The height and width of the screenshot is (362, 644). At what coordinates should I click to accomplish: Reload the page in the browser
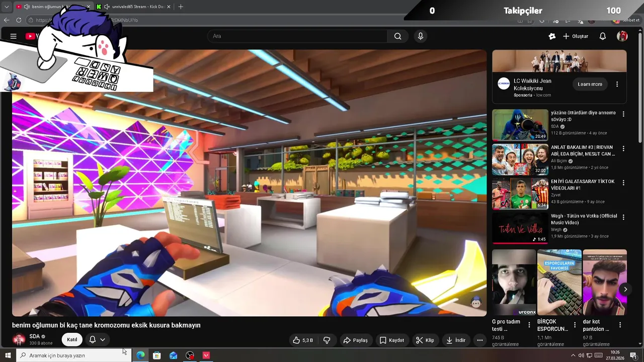coord(19,20)
